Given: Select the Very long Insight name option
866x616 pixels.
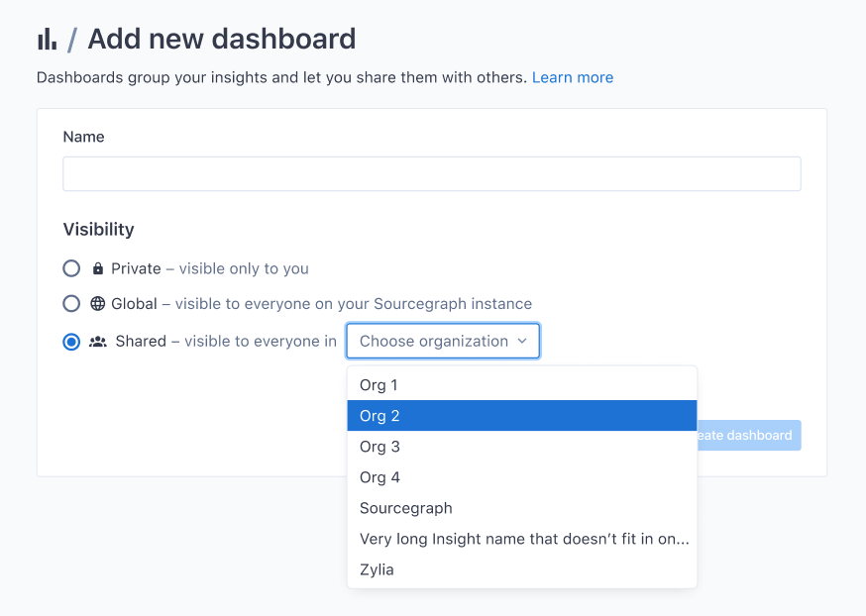Looking at the screenshot, I should 522,540.
